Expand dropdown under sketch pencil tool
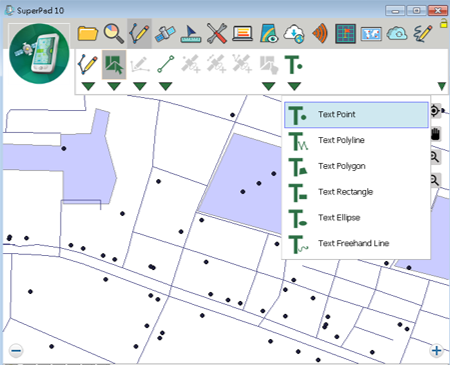The image size is (450, 365). 88,86
